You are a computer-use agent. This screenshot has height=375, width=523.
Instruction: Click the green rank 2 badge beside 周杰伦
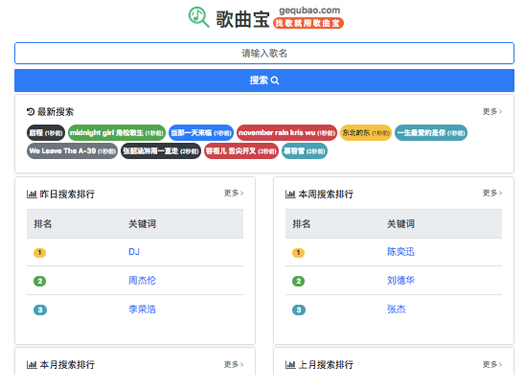pos(40,281)
